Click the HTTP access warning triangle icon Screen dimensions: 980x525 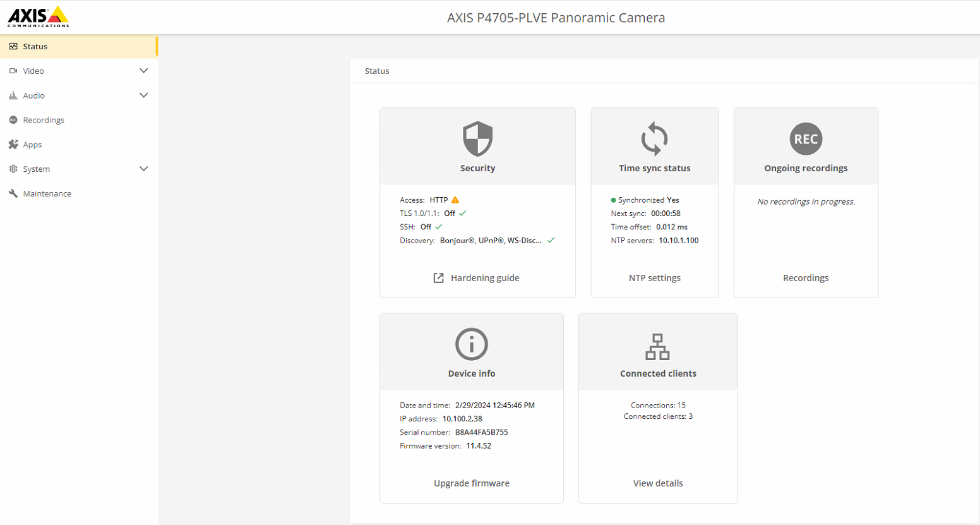pyautogui.click(x=455, y=200)
